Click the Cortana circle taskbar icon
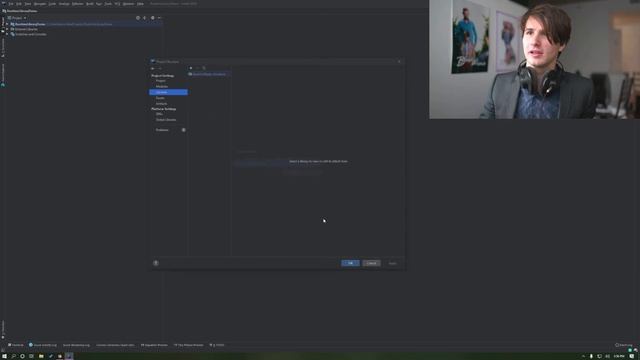Image resolution: width=640 pixels, height=360 pixels. tap(22, 356)
